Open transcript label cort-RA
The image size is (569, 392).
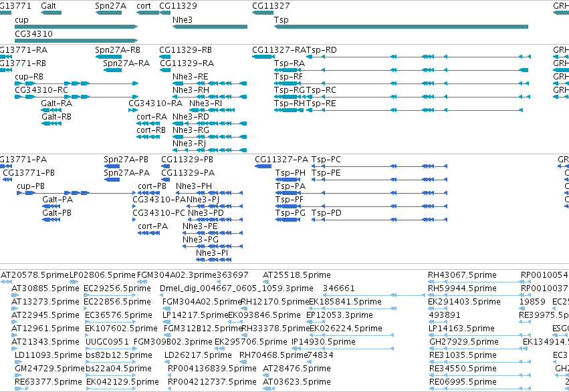point(152,117)
